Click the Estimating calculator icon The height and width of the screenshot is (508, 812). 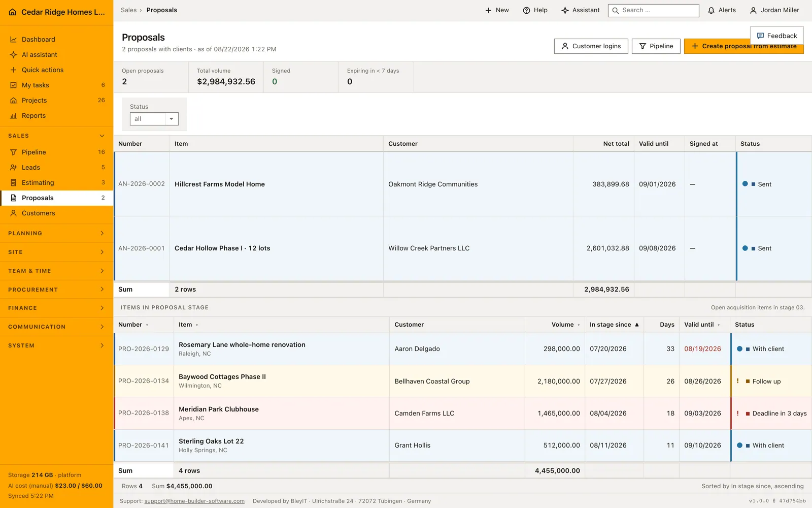click(14, 183)
